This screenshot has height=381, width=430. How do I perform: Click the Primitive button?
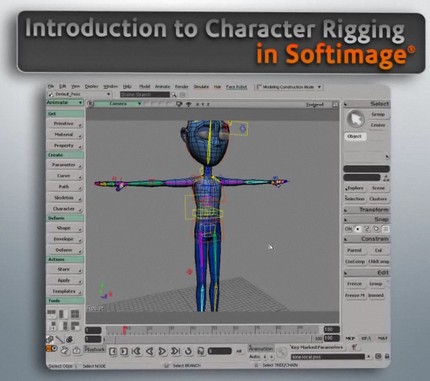tap(64, 124)
